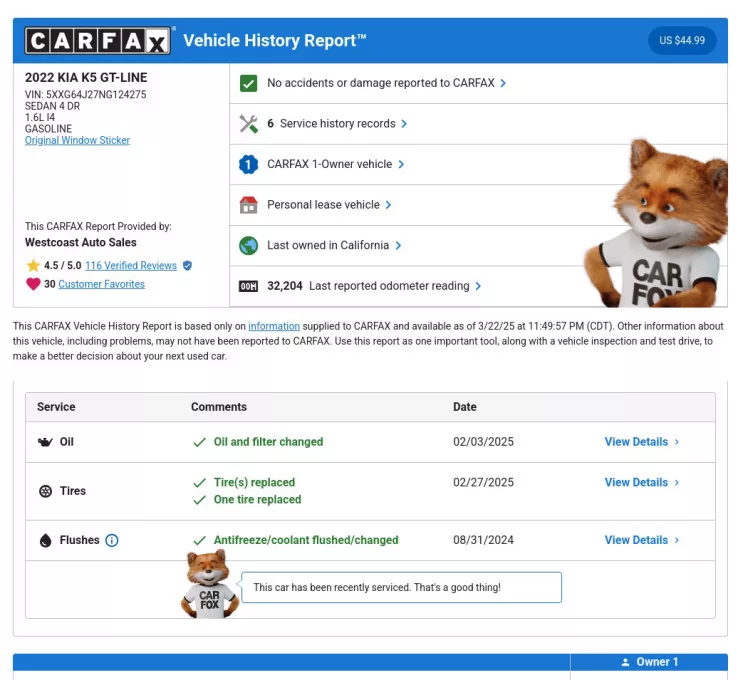
Task: Click the blue 1-Owner badge icon
Action: point(249,164)
